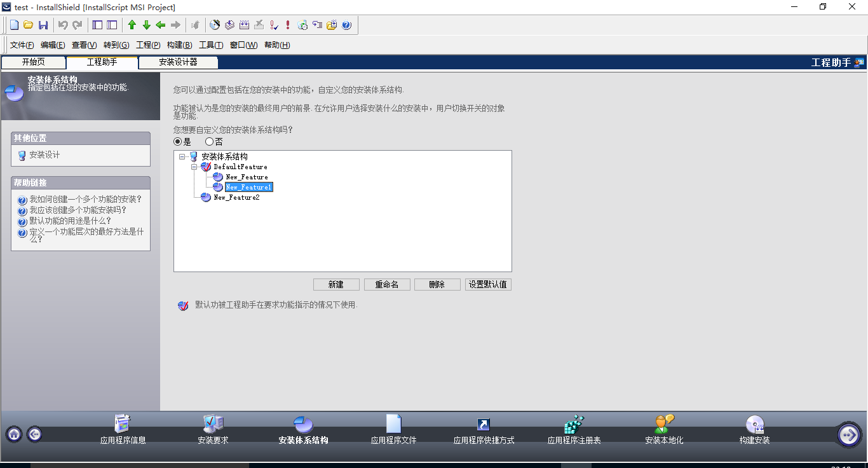The image size is (868, 468).
Task: Open the 应用程序注册表 step icon
Action: [x=574, y=425]
